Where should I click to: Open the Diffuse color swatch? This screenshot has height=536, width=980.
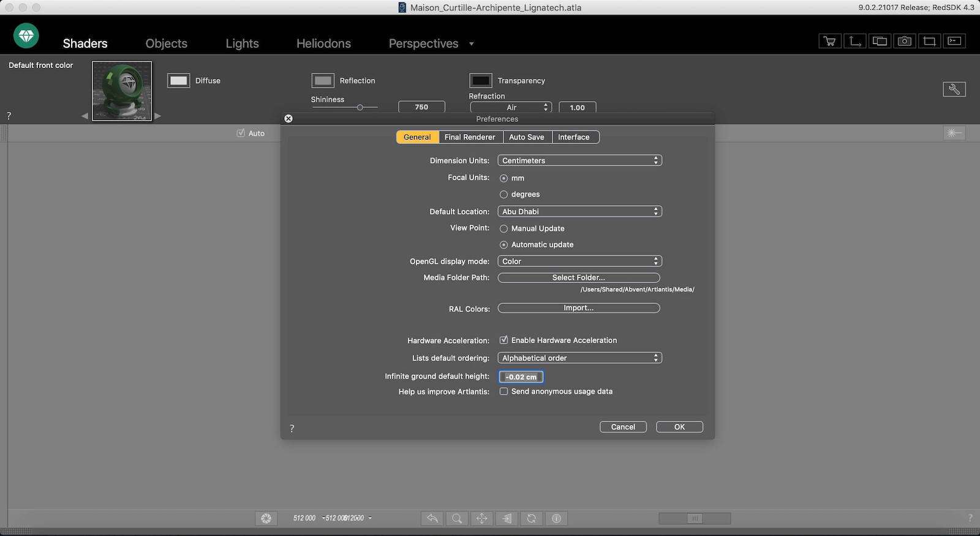178,81
